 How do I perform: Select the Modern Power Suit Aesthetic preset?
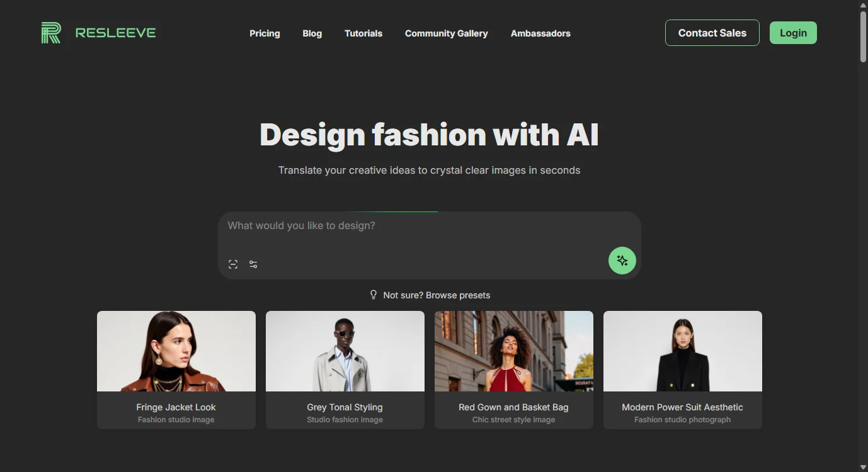pos(683,369)
